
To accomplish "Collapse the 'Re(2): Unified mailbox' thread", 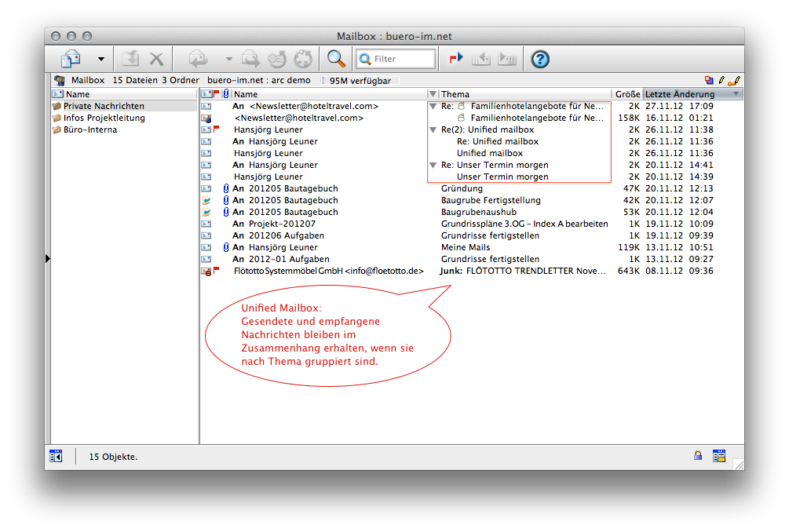I will (433, 129).
